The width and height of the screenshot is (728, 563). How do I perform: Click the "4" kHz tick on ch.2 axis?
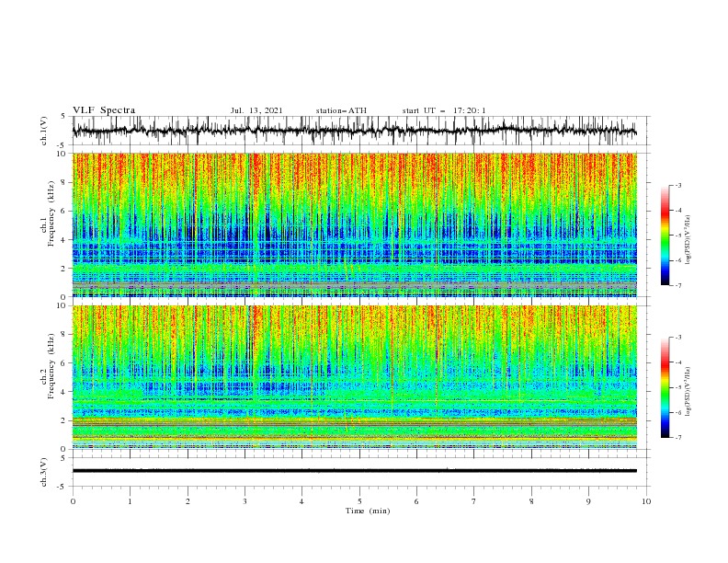[x=63, y=392]
